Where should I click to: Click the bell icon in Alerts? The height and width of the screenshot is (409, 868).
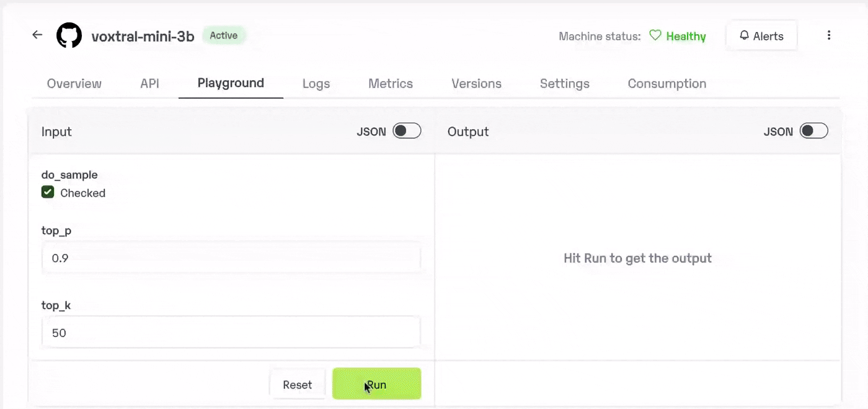745,36
